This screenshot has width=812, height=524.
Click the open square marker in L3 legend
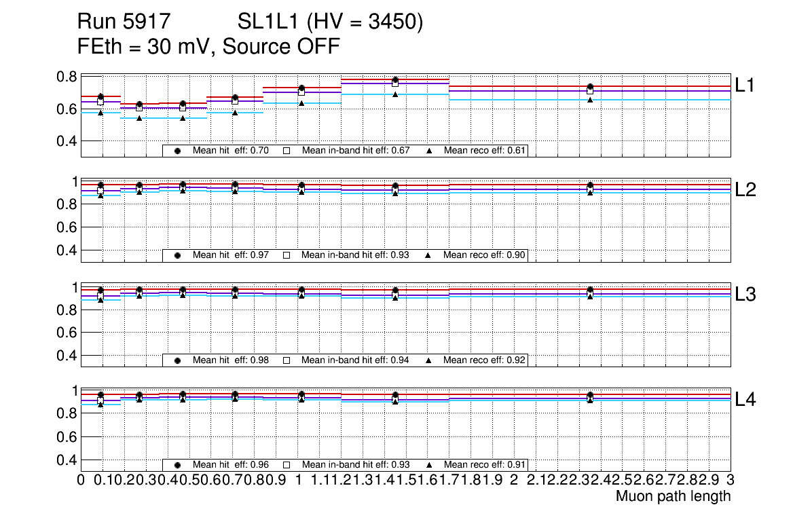(x=286, y=360)
